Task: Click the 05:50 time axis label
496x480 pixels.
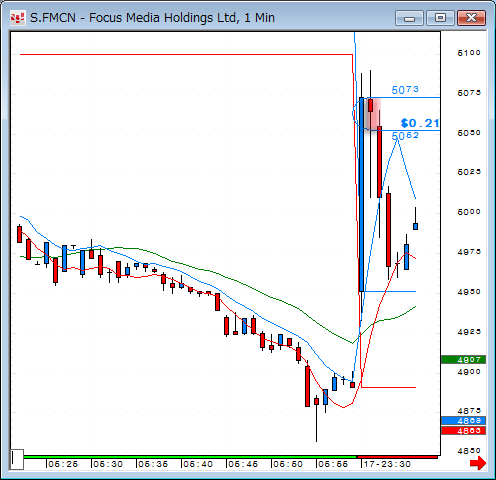Action: (288, 464)
